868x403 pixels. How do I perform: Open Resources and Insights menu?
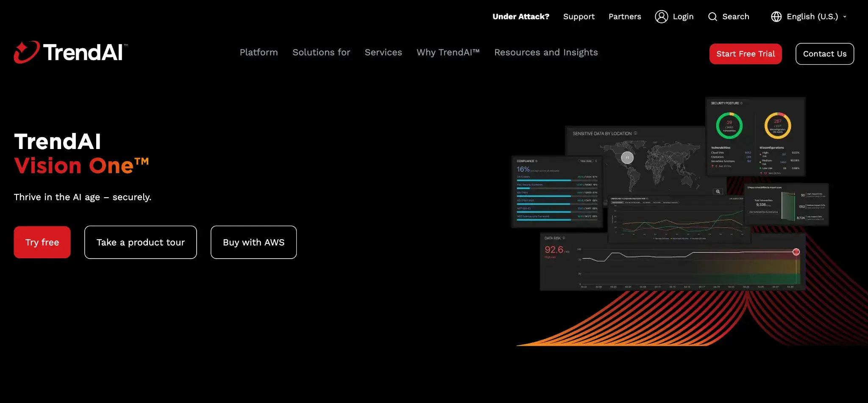click(x=546, y=52)
